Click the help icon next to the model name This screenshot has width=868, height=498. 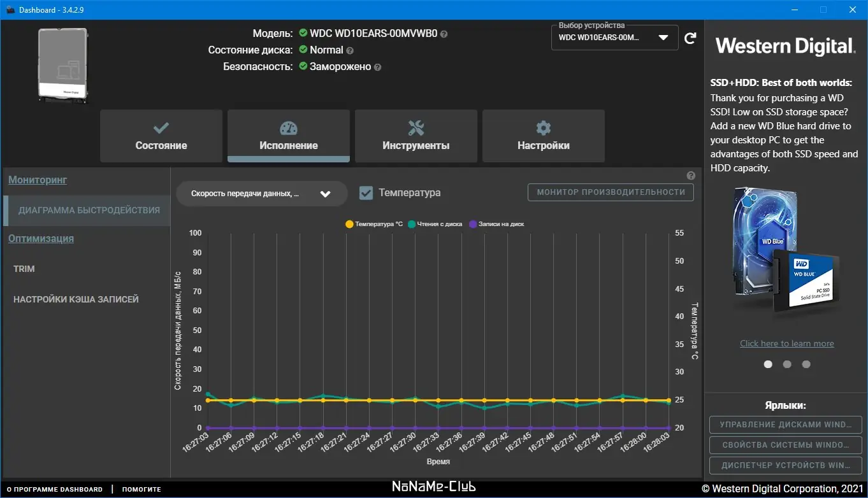click(x=444, y=34)
